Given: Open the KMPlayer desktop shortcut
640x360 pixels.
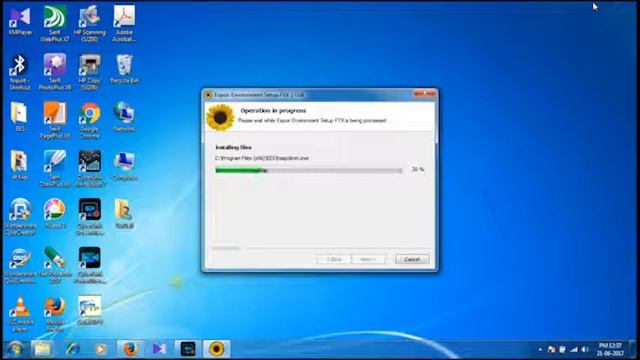Looking at the screenshot, I should click(20, 21).
